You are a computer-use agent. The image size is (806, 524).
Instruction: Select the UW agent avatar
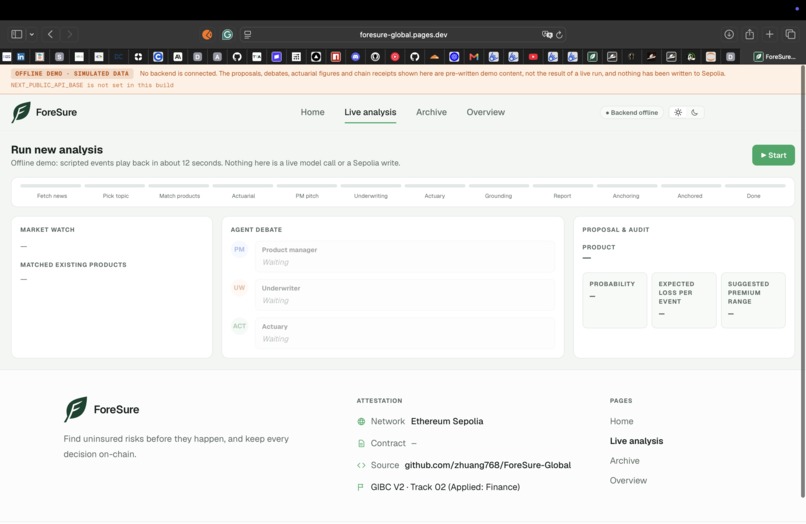[x=239, y=287]
